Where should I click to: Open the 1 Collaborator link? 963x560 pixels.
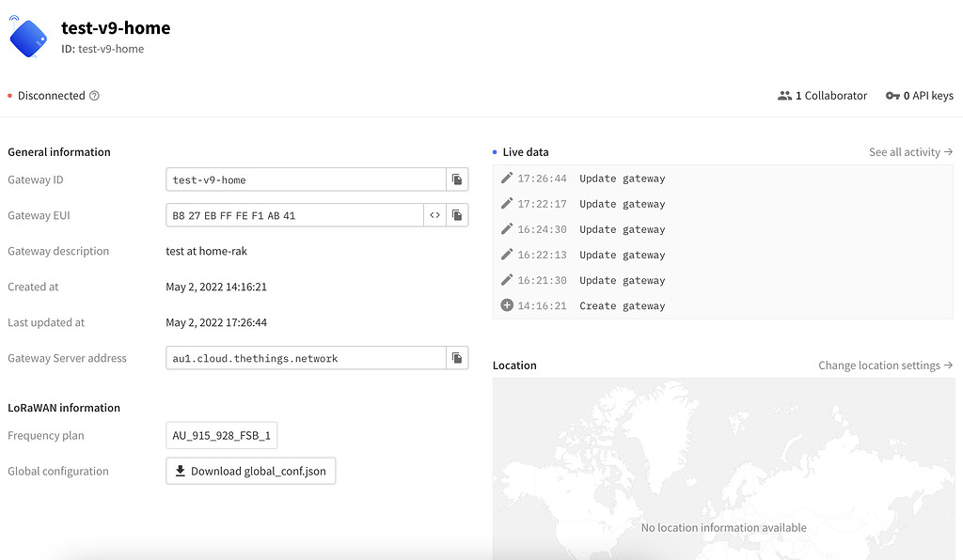(x=830, y=96)
